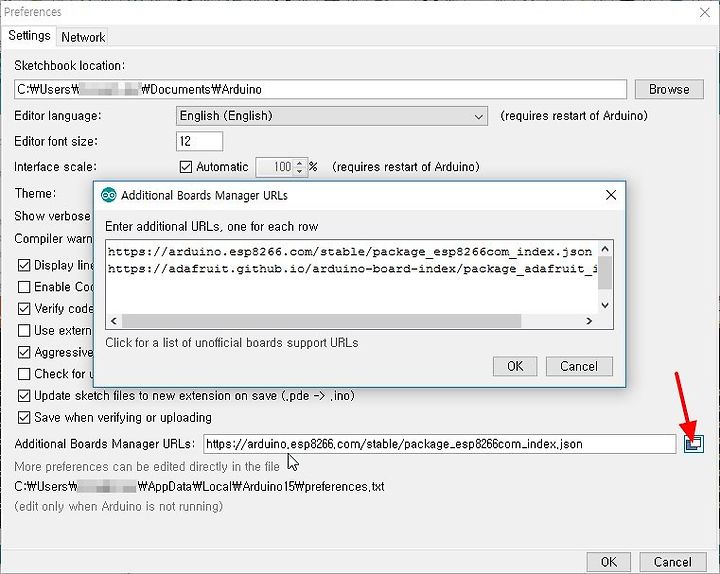Click OK in the Additional Boards Manager URLs dialog
The image size is (720, 574).
tap(515, 366)
